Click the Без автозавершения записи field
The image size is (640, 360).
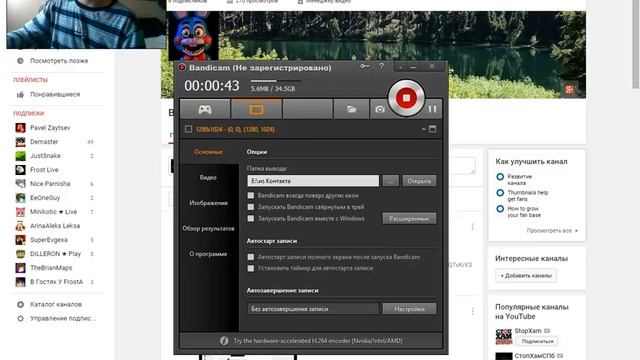[313, 309]
